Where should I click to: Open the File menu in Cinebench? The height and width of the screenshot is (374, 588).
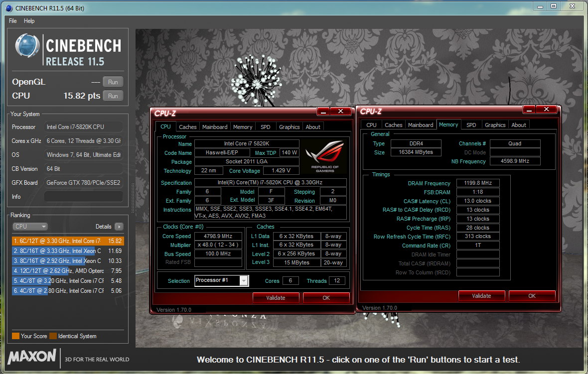click(x=13, y=21)
